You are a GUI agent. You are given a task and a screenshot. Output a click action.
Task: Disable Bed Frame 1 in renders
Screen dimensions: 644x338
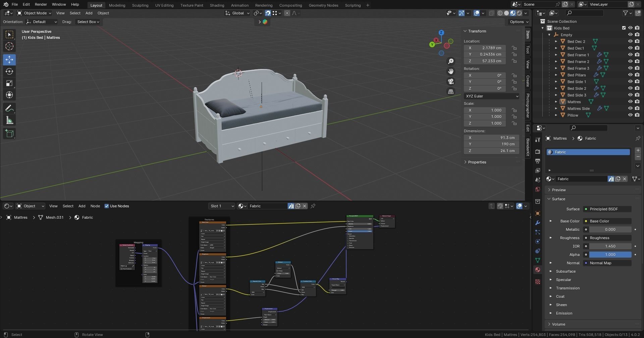(637, 55)
